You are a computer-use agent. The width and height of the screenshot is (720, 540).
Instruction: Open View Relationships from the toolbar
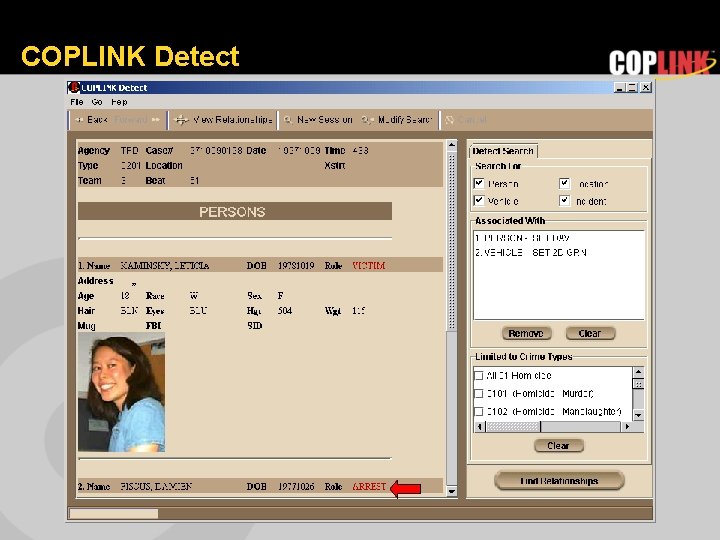coord(224,120)
